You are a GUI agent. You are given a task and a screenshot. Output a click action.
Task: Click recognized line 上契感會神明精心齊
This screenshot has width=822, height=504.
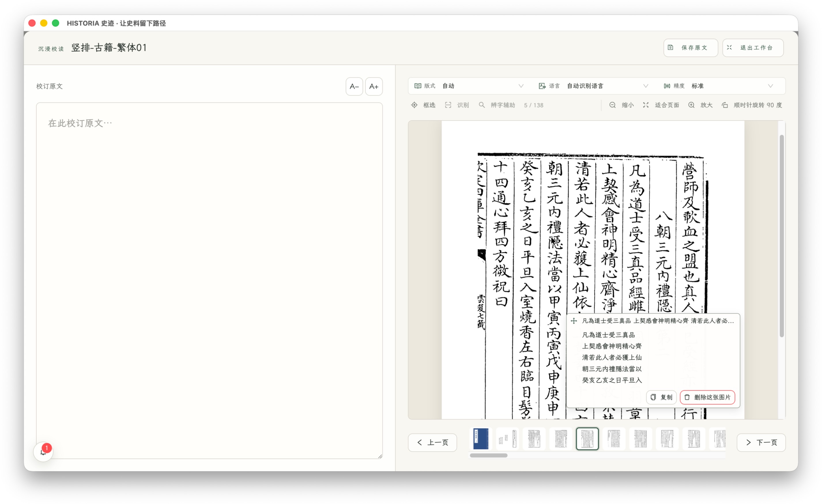coord(612,346)
